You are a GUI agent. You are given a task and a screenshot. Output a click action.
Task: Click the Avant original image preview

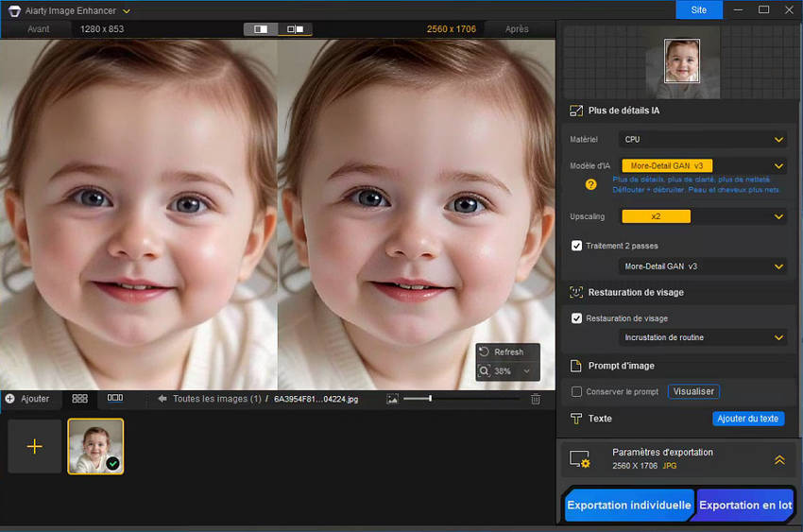click(x=138, y=215)
